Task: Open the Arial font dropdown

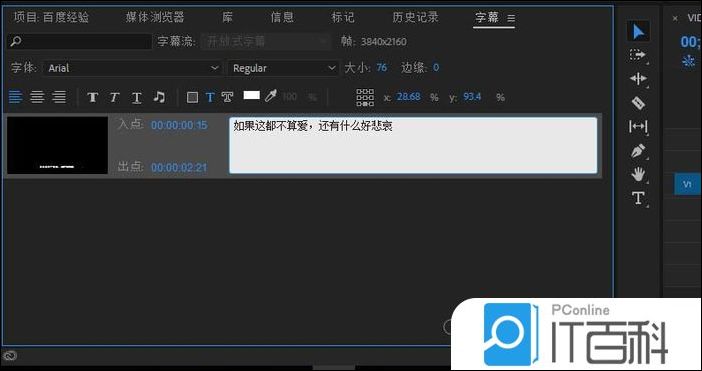Action: (x=133, y=68)
